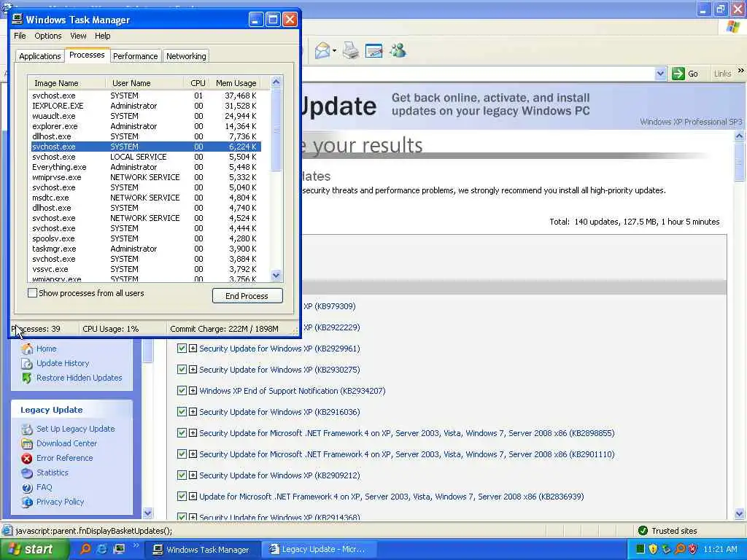Expand details for KB2929961
747x560 pixels.
193,348
